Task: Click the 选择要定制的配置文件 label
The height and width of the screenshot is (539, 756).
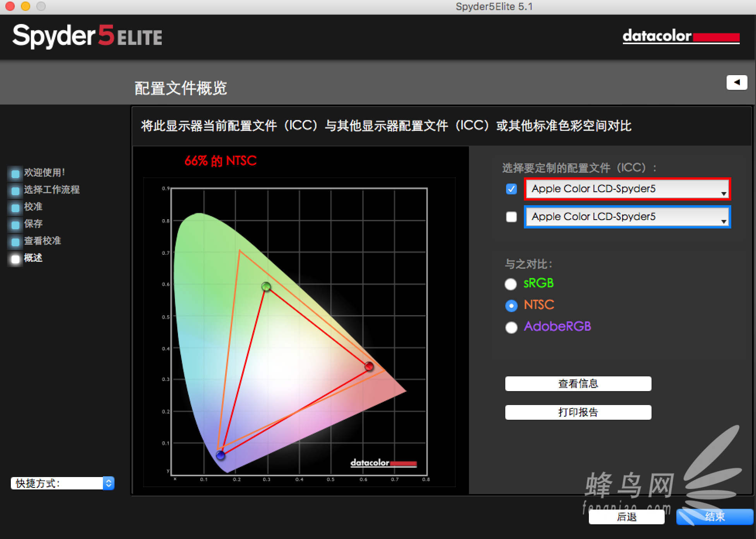Action: pos(579,168)
